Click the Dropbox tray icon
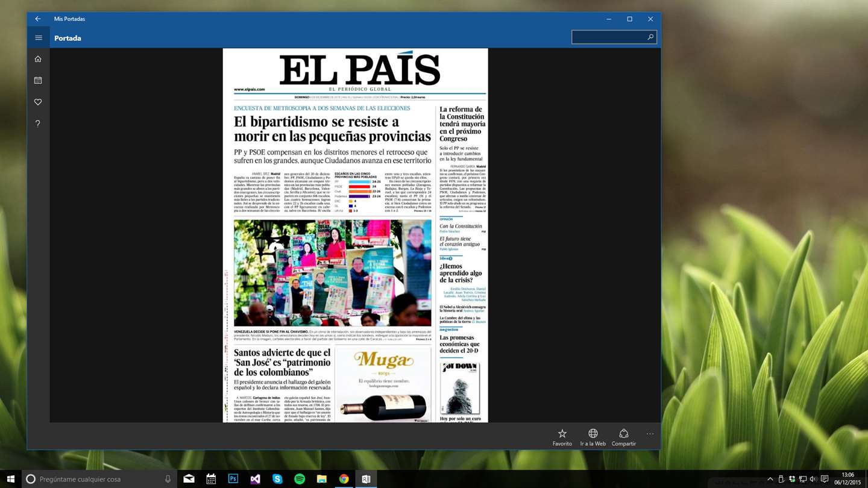868x488 pixels. (x=792, y=479)
